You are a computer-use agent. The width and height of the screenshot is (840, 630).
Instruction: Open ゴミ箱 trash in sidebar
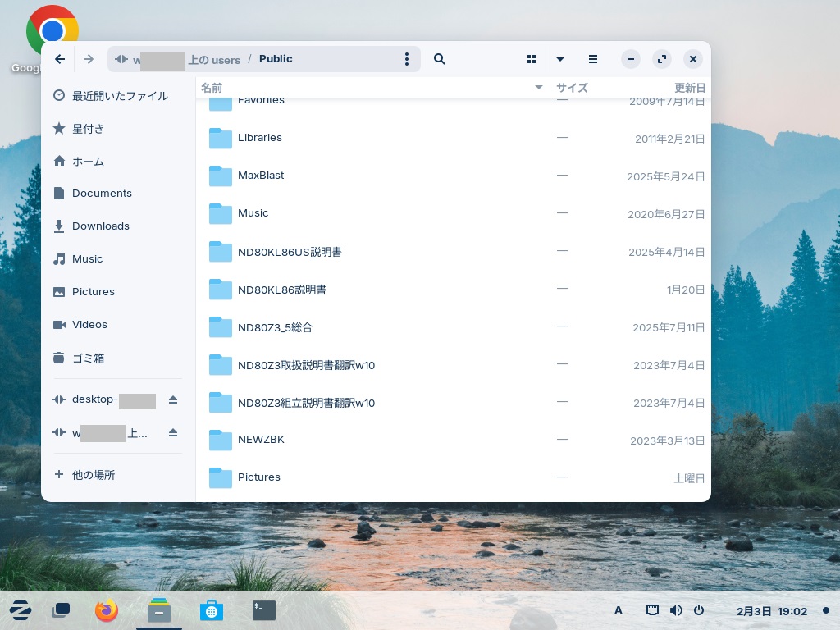tap(88, 358)
